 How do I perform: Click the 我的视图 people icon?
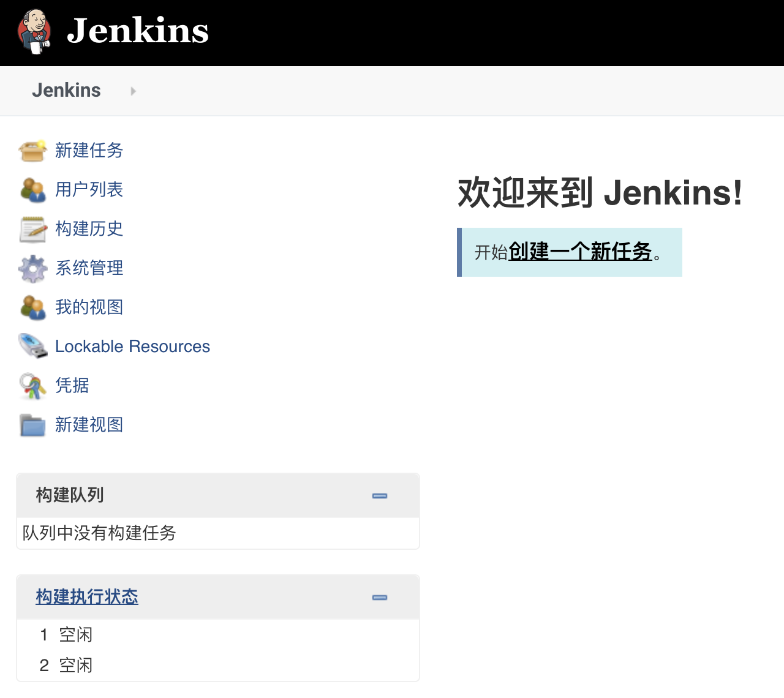[x=32, y=307]
